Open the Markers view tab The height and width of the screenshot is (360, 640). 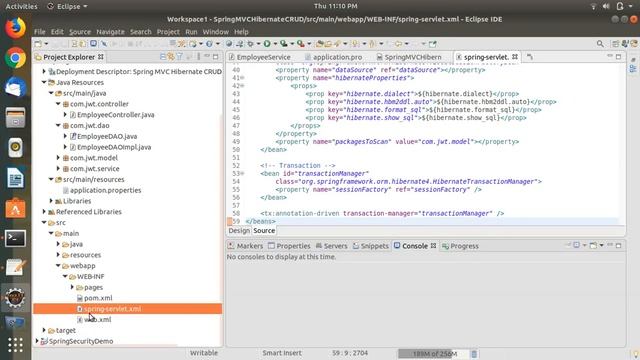245,246
